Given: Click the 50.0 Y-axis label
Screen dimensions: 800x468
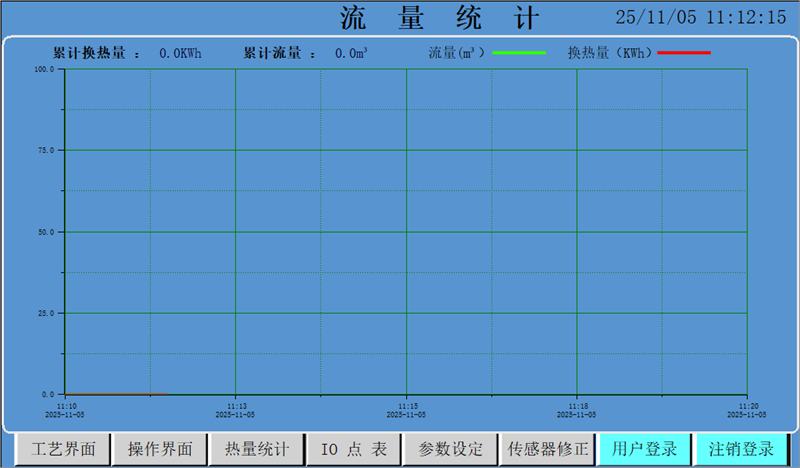Looking at the screenshot, I should (45, 232).
